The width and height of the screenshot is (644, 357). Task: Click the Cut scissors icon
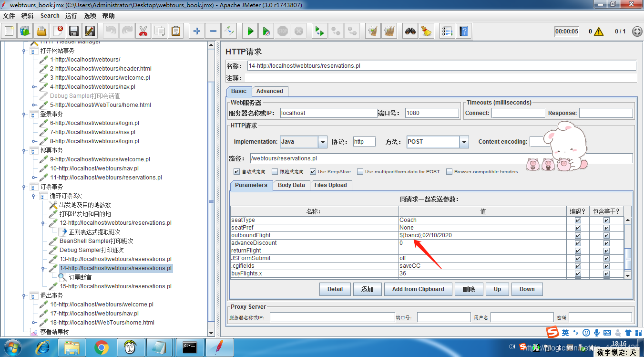coord(143,31)
